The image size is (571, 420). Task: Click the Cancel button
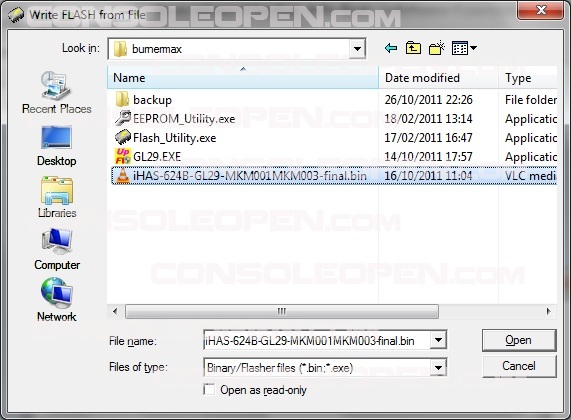click(519, 366)
